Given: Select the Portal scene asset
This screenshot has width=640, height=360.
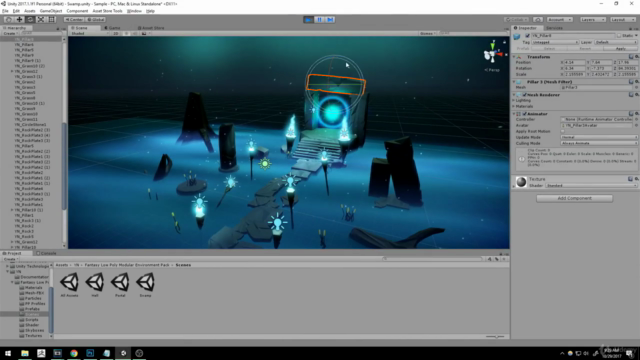Looking at the screenshot, I should coord(120,284).
